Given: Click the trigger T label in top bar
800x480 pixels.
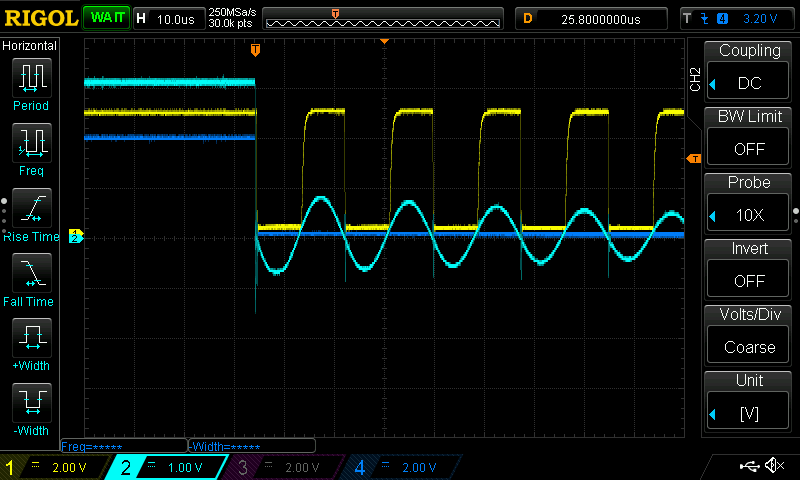Looking at the screenshot, I should tap(687, 18).
